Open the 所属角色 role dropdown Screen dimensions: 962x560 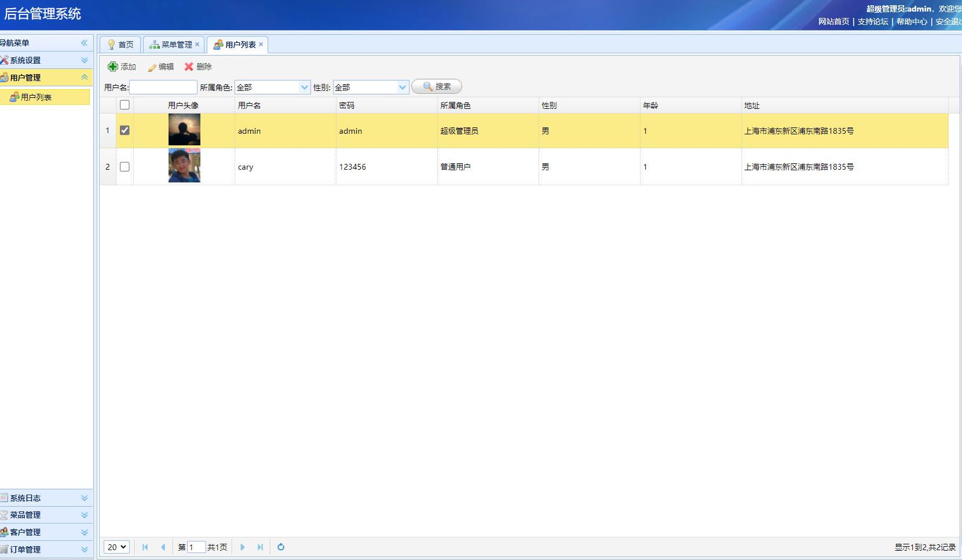click(305, 87)
